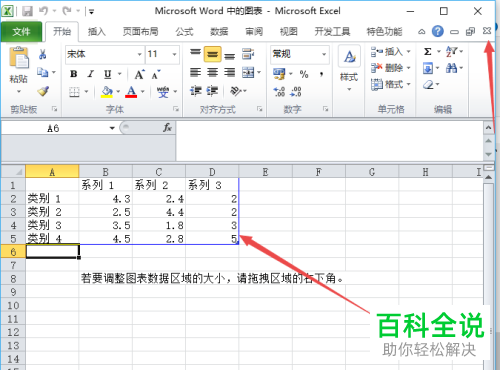This screenshot has height=370, width=500.
Task: Increase indent icon
Action: coord(212,91)
